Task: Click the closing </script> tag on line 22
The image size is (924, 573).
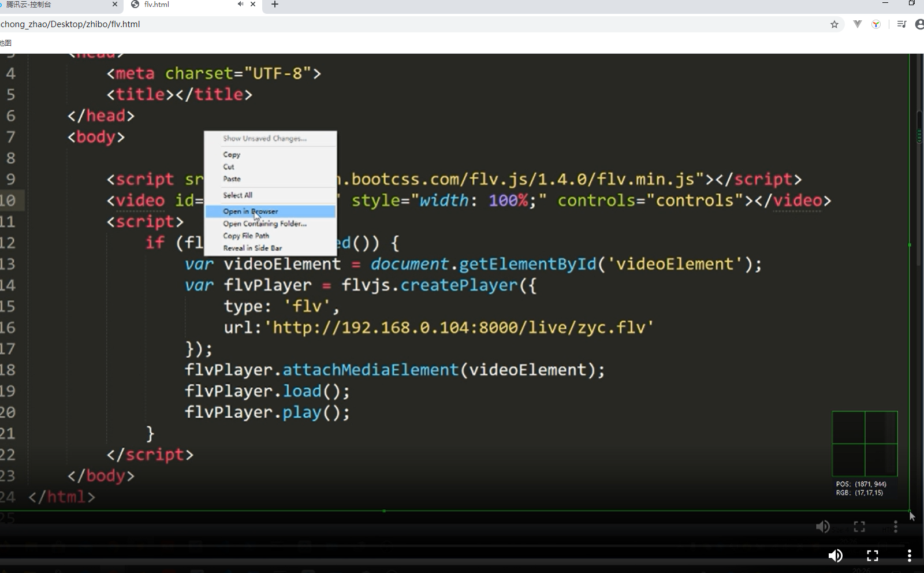Action: click(x=150, y=455)
